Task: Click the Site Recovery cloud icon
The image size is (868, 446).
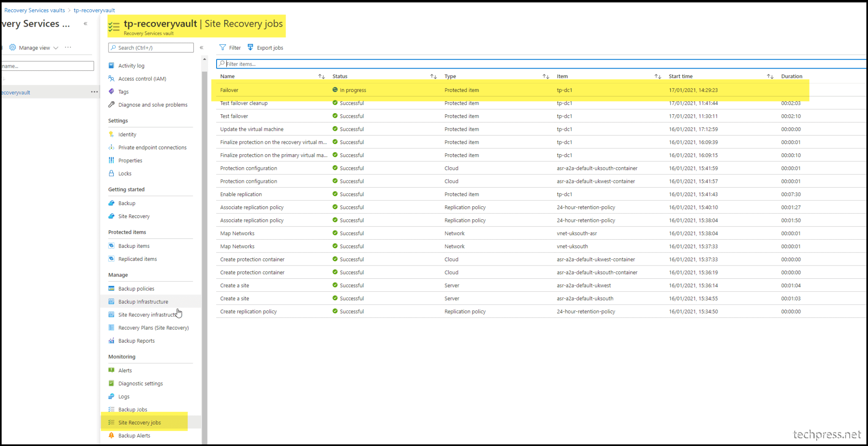Action: pos(111,216)
